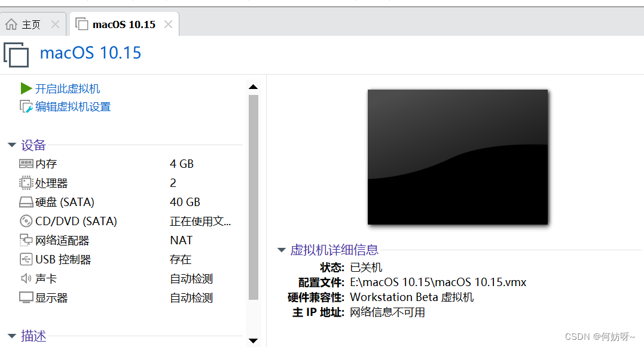The height and width of the screenshot is (347, 644).
Task: Click the CD/DVD disc icon
Action: tap(26, 221)
